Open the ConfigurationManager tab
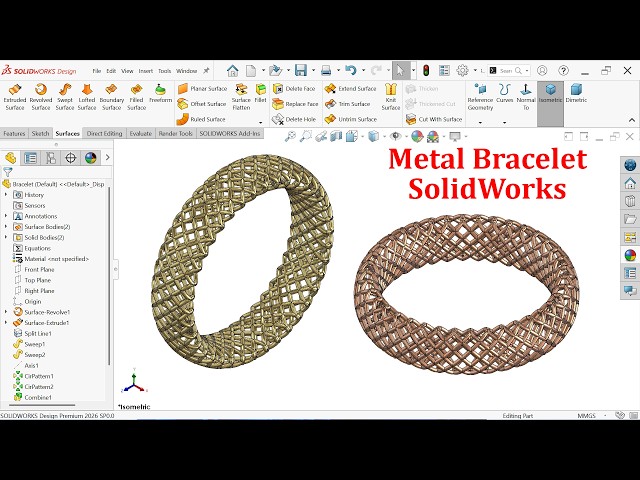Image resolution: width=640 pixels, height=480 pixels. coord(51,158)
